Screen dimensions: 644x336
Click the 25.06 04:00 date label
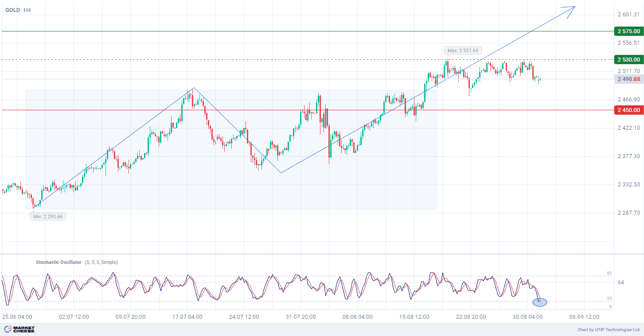coord(17,317)
